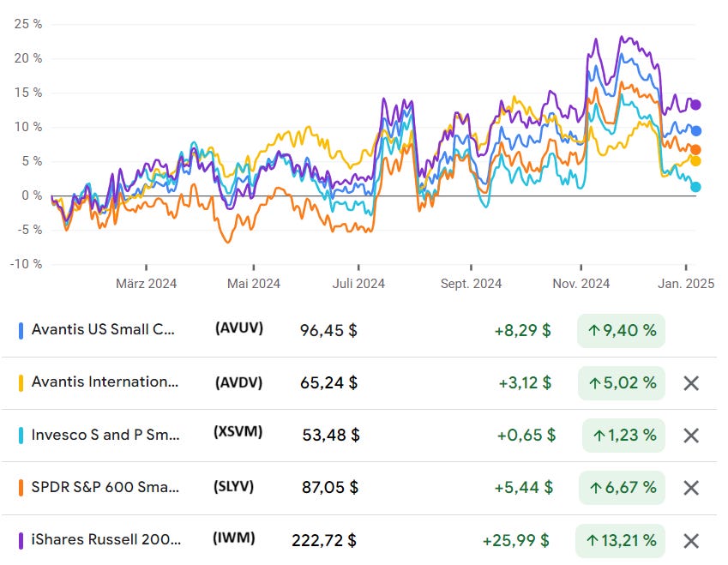Click the Mai 2024 axis label

point(254,284)
